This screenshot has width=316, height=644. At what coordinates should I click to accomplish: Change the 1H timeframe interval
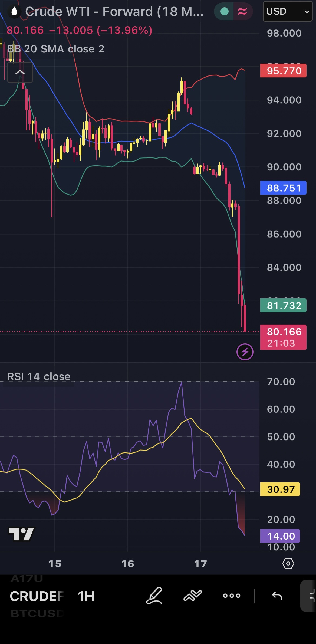click(x=86, y=596)
